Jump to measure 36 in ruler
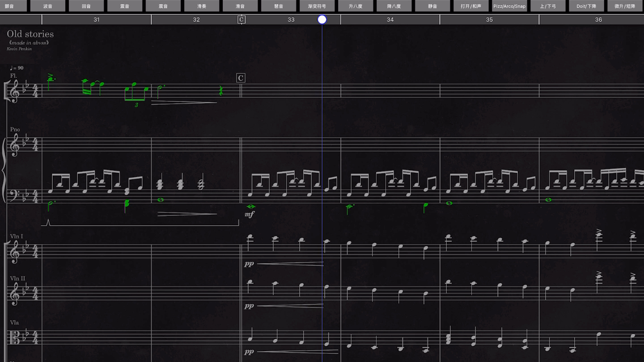The height and width of the screenshot is (362, 644). pos(598,20)
